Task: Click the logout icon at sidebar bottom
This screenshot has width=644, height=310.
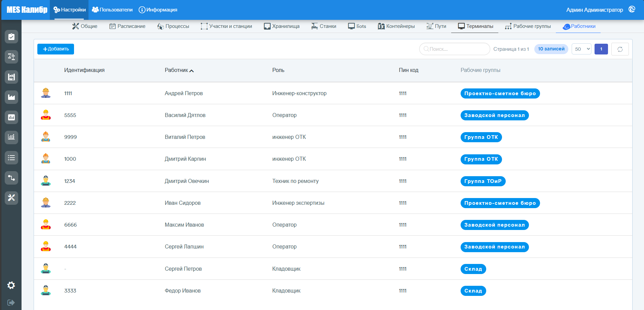Action: [x=11, y=303]
